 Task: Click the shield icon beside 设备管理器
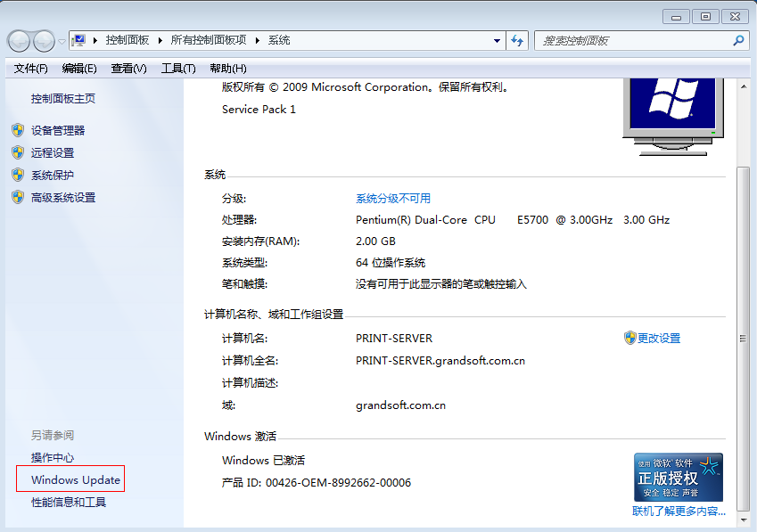(x=18, y=130)
